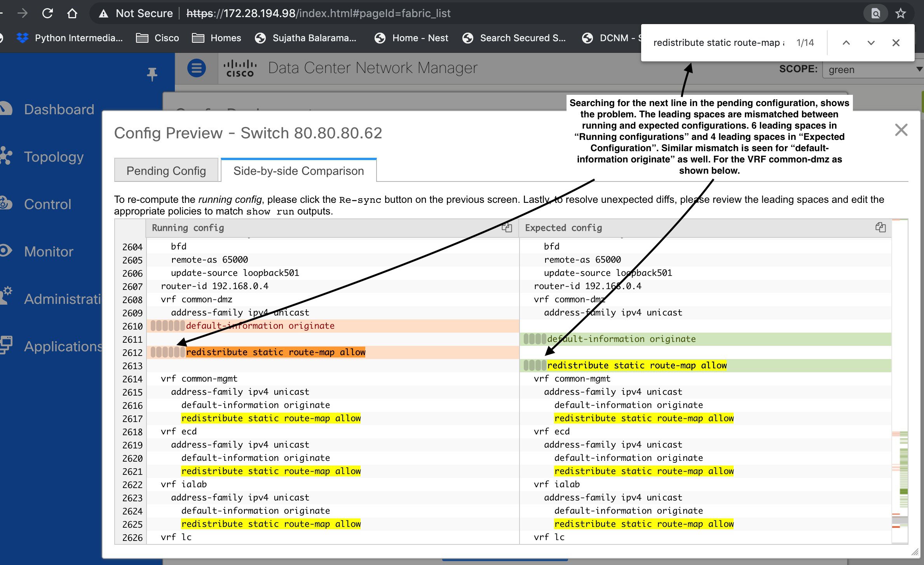Open Home - Nest bookmark
The width and height of the screenshot is (924, 565).
(x=411, y=38)
